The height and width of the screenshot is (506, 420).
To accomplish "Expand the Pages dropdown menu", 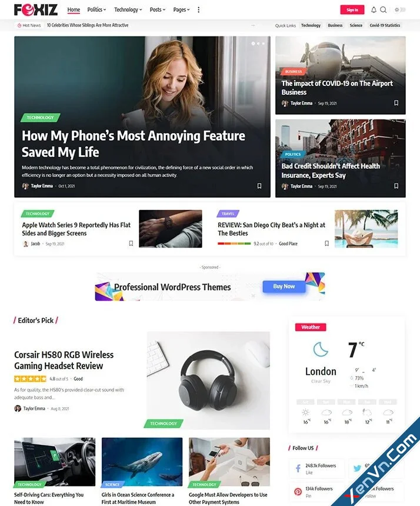I will [x=181, y=9].
